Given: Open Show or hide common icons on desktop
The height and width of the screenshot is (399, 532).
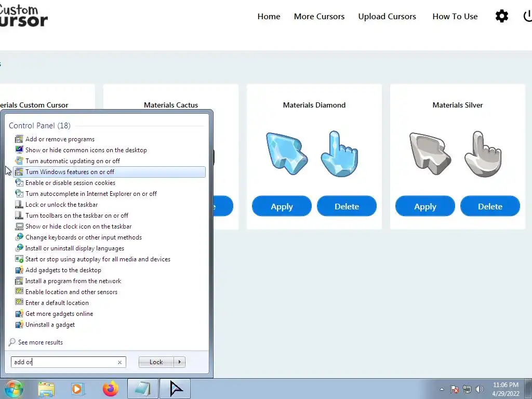Looking at the screenshot, I should coord(109,150).
